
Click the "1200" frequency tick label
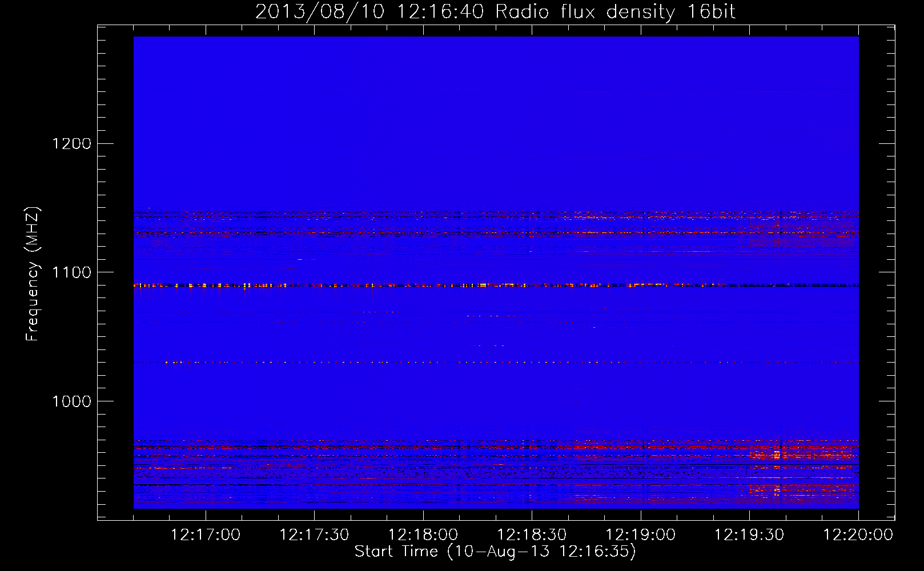pyautogui.click(x=71, y=143)
